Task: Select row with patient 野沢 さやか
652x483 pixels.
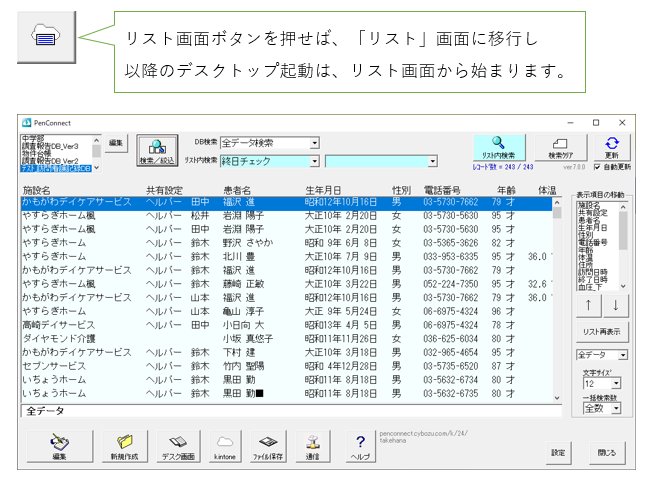Action: (x=286, y=243)
